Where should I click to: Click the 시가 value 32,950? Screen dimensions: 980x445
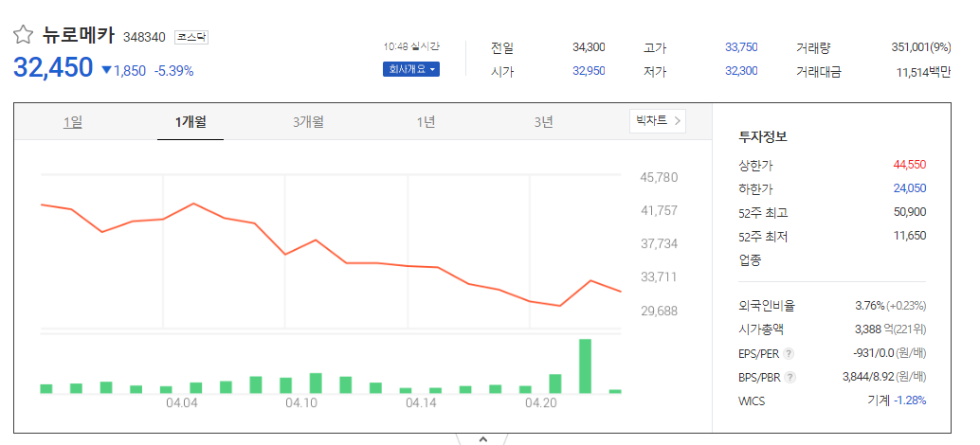(x=589, y=71)
